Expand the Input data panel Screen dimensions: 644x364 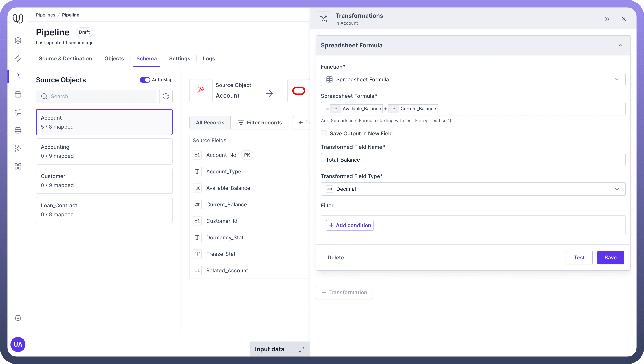pyautogui.click(x=301, y=349)
